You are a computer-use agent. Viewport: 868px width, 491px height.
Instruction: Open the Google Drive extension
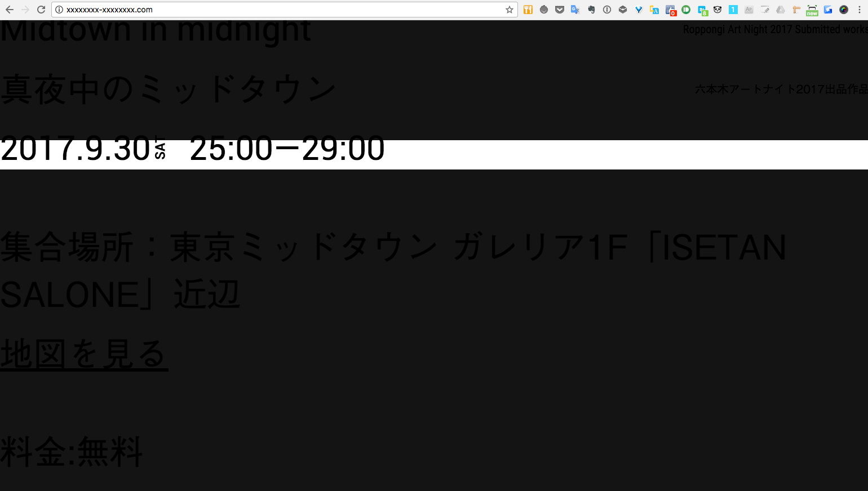coord(781,10)
